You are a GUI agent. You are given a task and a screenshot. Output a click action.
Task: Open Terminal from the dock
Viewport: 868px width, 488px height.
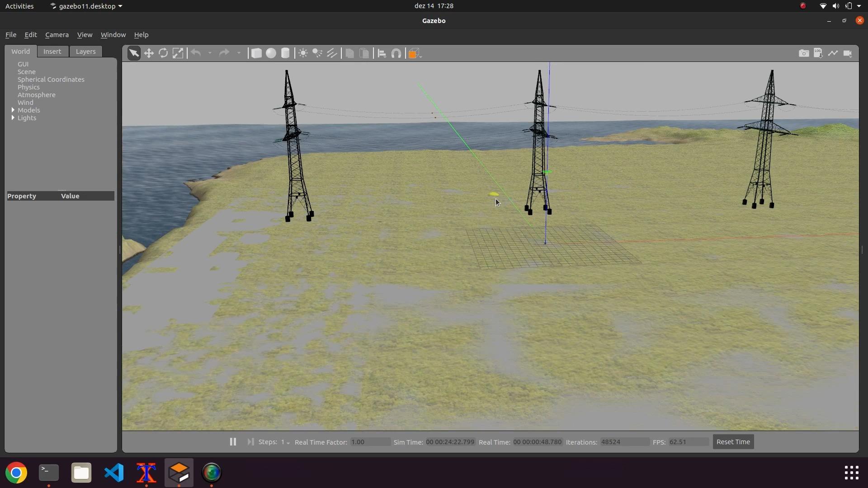pyautogui.click(x=49, y=473)
